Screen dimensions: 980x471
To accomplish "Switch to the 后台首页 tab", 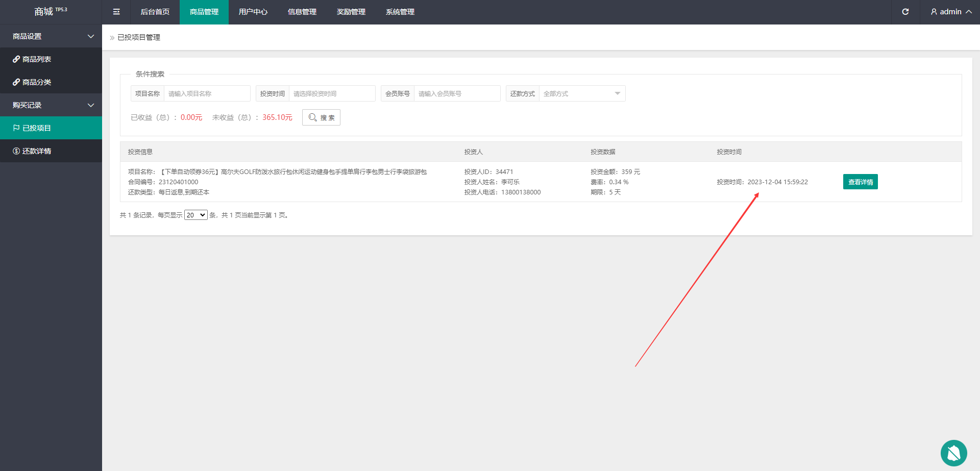I will 155,12.
